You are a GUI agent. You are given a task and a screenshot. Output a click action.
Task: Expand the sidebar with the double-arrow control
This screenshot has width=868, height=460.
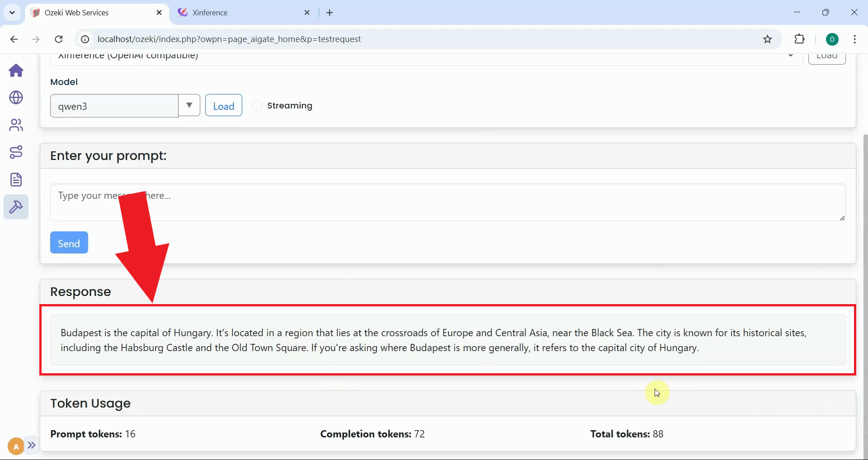point(31,446)
